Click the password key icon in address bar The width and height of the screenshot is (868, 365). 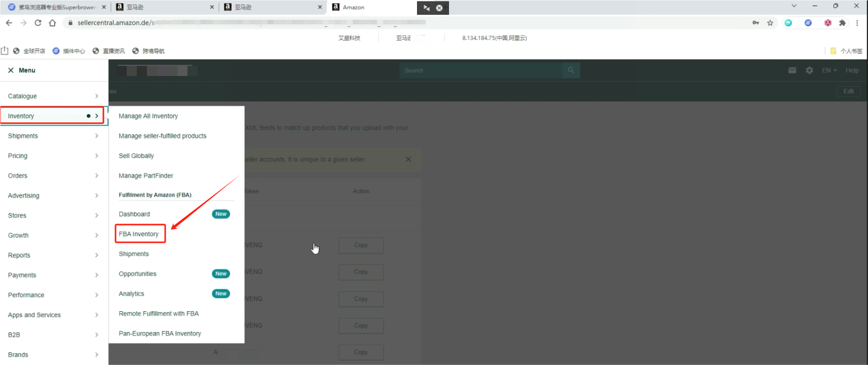756,23
